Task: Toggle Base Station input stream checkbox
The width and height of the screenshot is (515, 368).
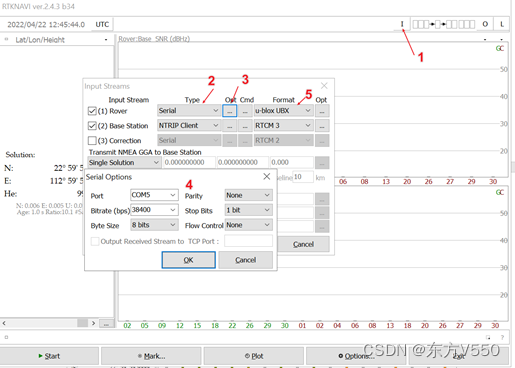Action: click(92, 126)
